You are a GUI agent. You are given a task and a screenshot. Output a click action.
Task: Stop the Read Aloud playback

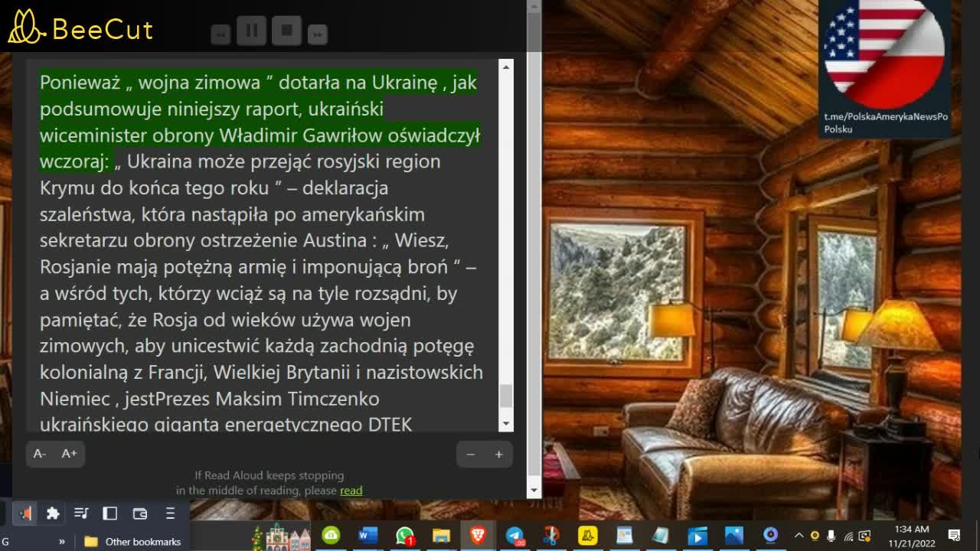(287, 31)
